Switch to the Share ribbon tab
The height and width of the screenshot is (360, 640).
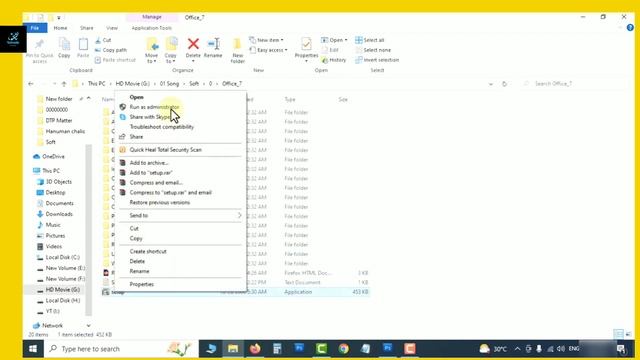pos(87,28)
